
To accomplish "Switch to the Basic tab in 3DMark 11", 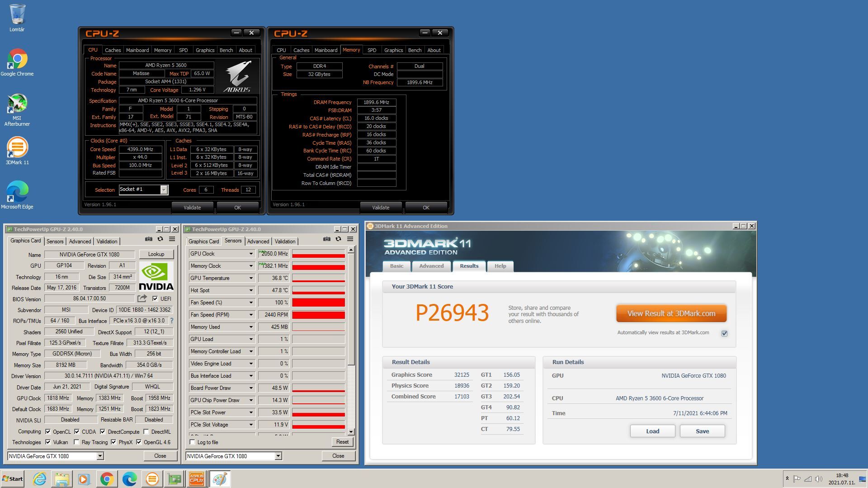I will pos(396,266).
